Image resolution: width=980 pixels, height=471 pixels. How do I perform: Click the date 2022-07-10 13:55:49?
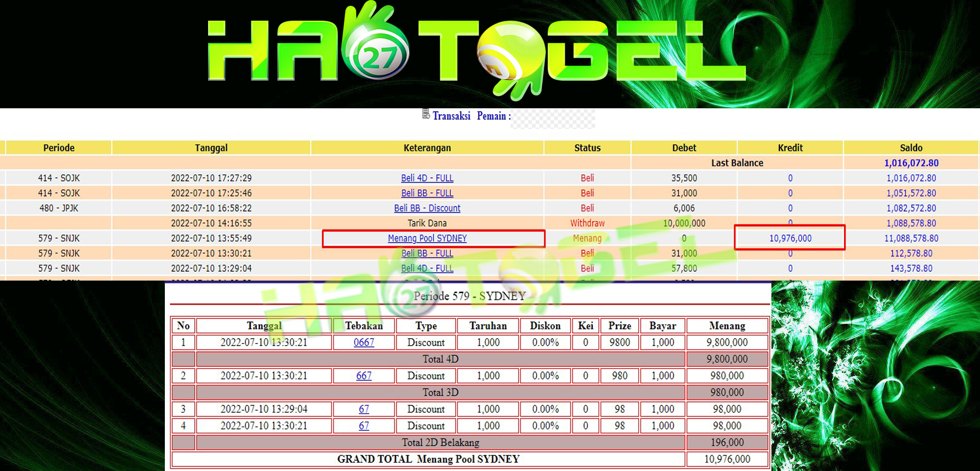[211, 238]
